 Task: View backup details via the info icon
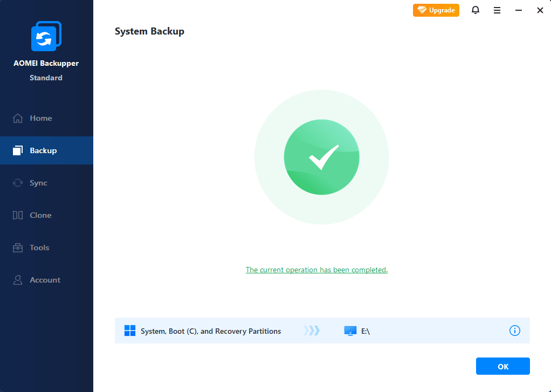click(x=514, y=331)
